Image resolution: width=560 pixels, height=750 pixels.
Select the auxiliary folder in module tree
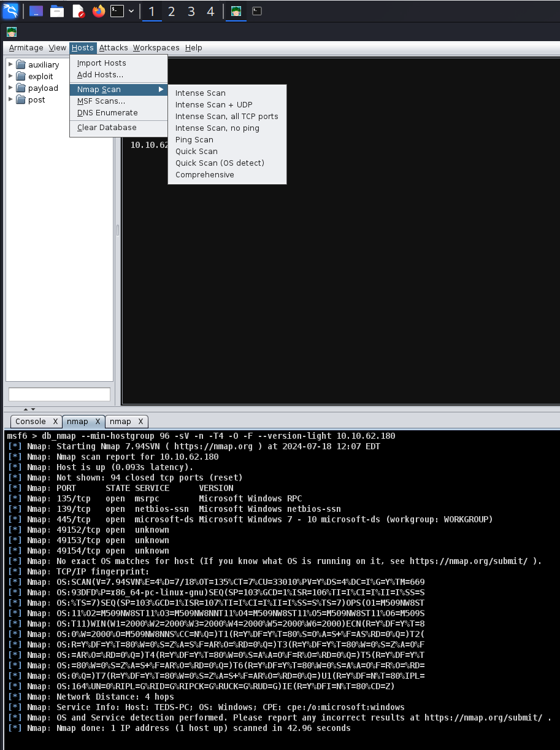tap(38, 64)
